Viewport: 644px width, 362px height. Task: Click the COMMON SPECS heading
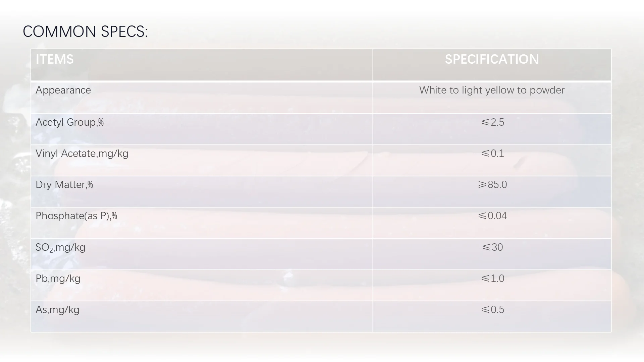[x=85, y=32]
